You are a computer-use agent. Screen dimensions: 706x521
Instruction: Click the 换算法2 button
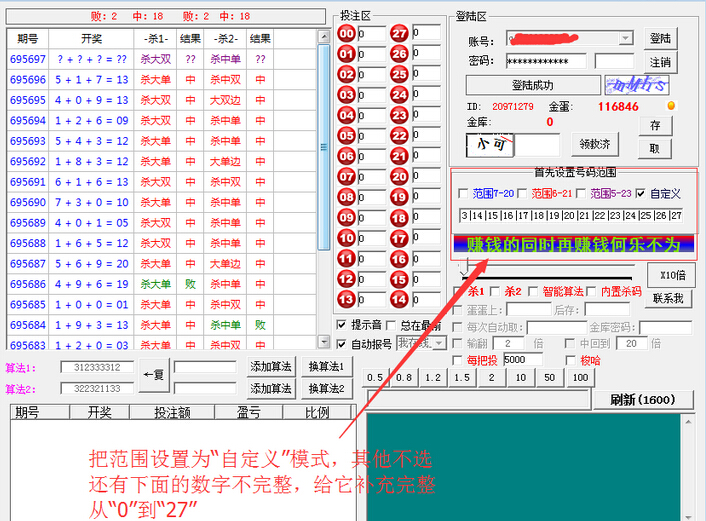pos(326,389)
